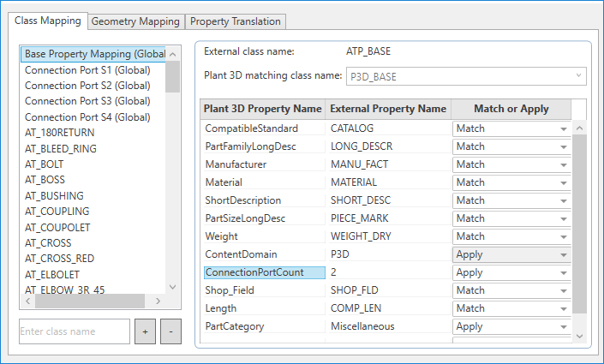Open Match dropdown for Manufacturer row
The image size is (604, 364).
point(511,164)
